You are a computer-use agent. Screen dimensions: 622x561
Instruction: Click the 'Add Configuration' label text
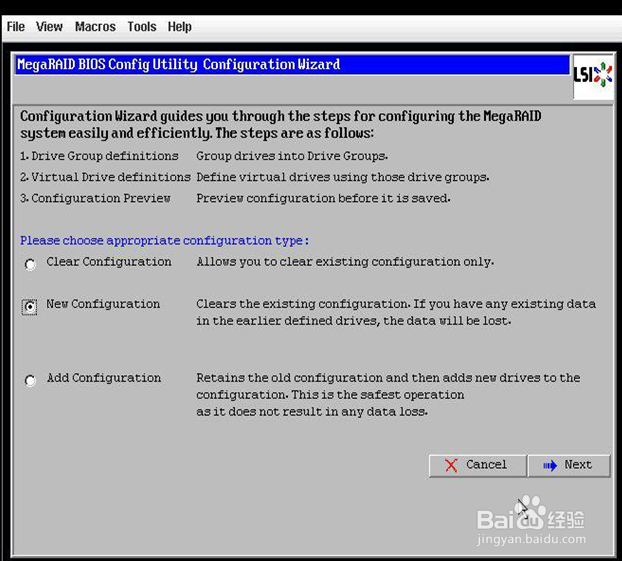104,378
